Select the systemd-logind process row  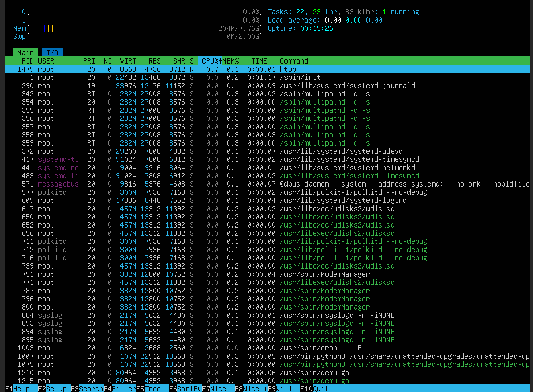tap(268, 200)
